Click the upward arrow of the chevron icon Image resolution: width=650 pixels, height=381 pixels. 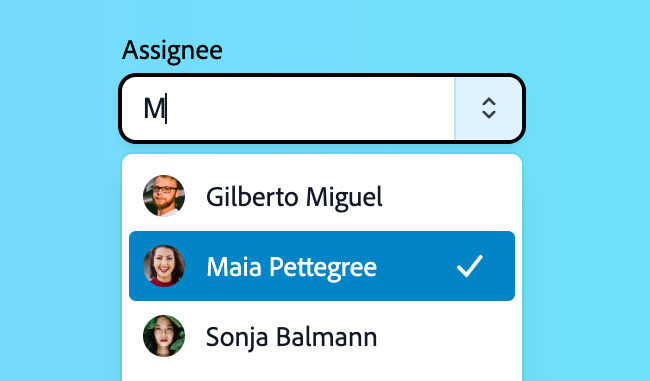pyautogui.click(x=489, y=102)
